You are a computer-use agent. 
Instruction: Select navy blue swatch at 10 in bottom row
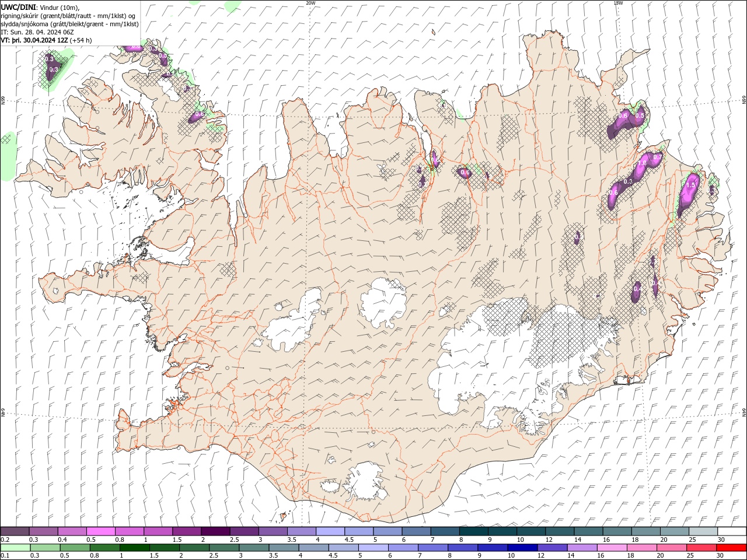pyautogui.click(x=522, y=548)
